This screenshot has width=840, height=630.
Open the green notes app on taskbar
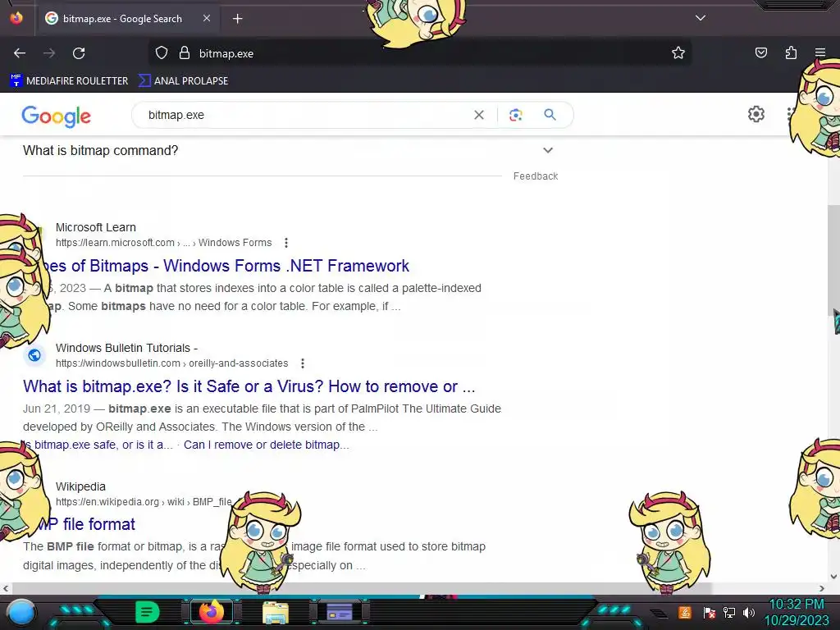click(147, 612)
